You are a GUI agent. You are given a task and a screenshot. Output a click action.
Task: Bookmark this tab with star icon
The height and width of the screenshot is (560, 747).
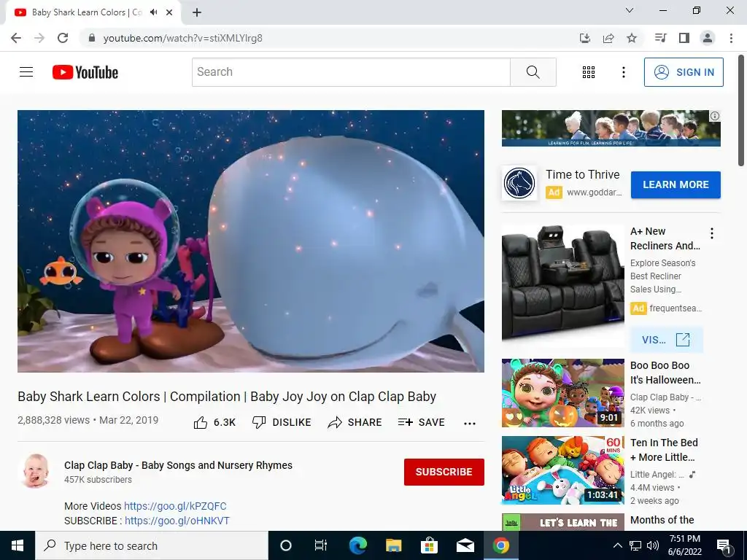coord(632,38)
